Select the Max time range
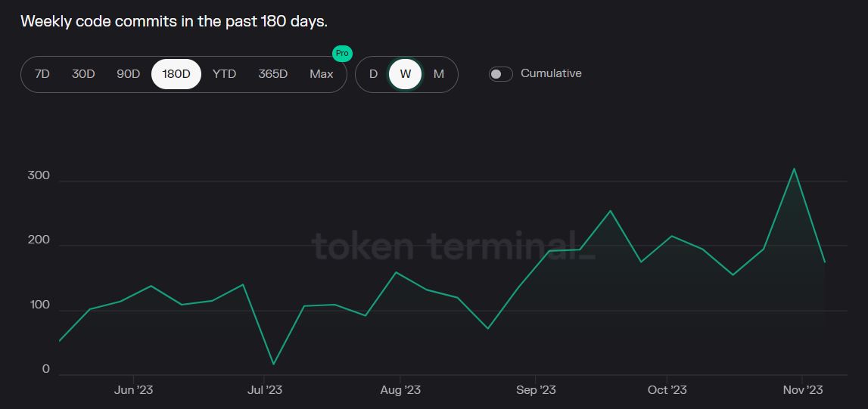Screen dimensions: 868x409 [x=322, y=74]
